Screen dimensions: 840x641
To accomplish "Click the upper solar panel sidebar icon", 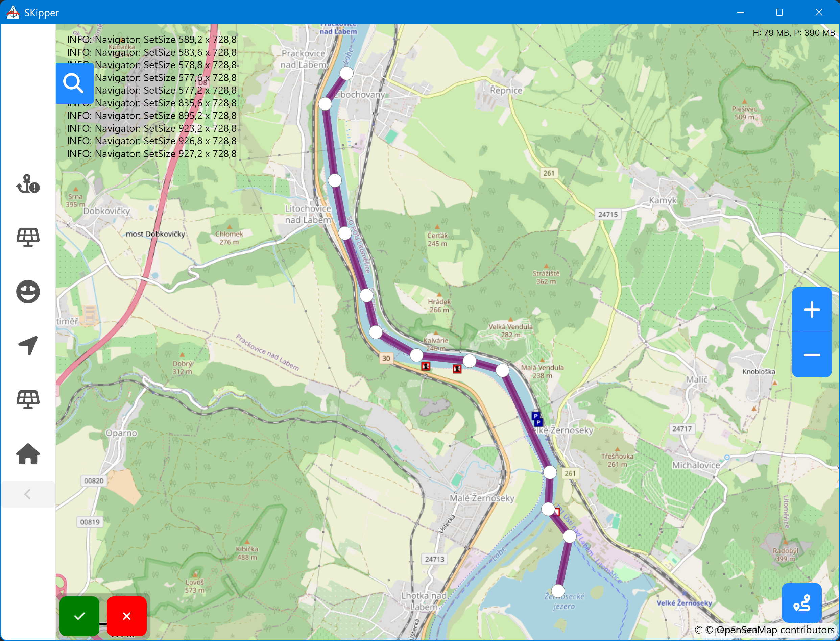I will pos(28,237).
